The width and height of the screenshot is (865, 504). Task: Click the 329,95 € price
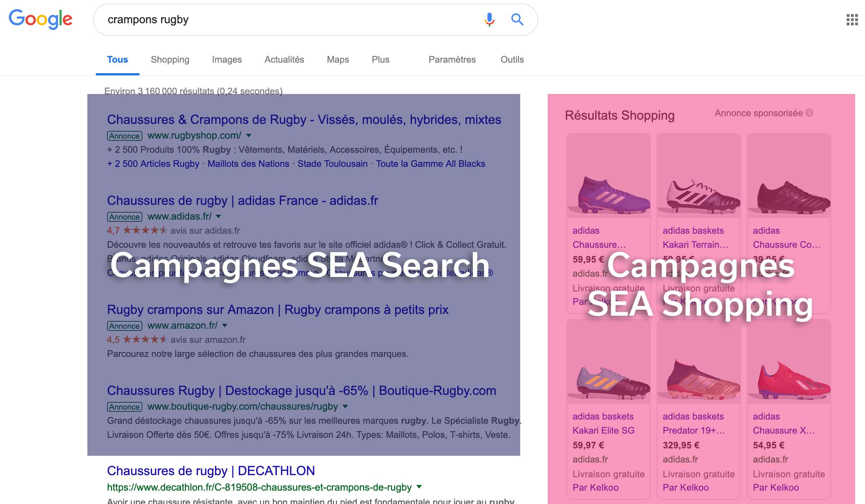[x=681, y=445]
